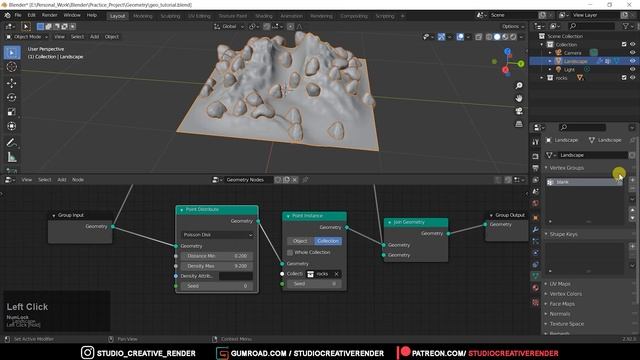This screenshot has width=640, height=360.
Task: Toggle camera view icon in viewport
Action: point(519,111)
